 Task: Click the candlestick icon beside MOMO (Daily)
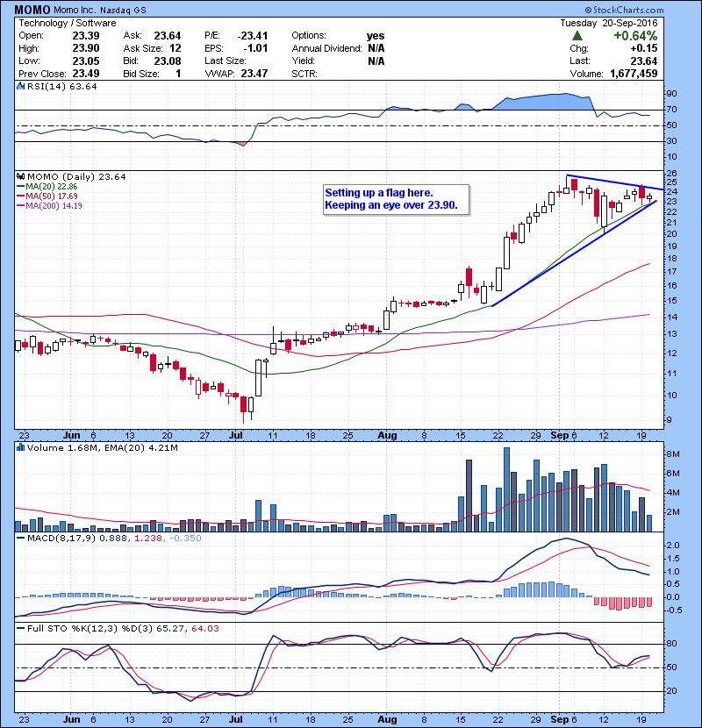[20, 176]
